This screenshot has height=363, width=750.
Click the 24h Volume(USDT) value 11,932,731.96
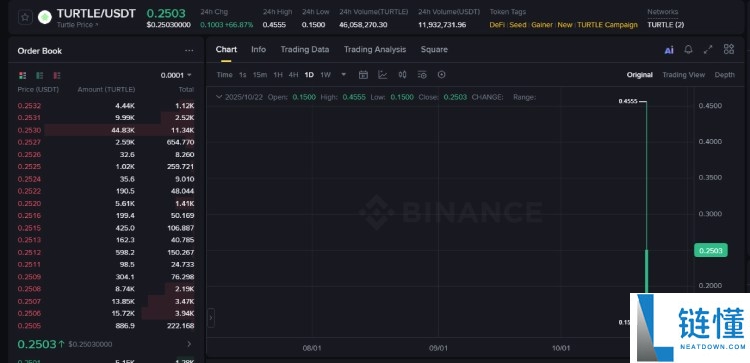click(x=442, y=25)
